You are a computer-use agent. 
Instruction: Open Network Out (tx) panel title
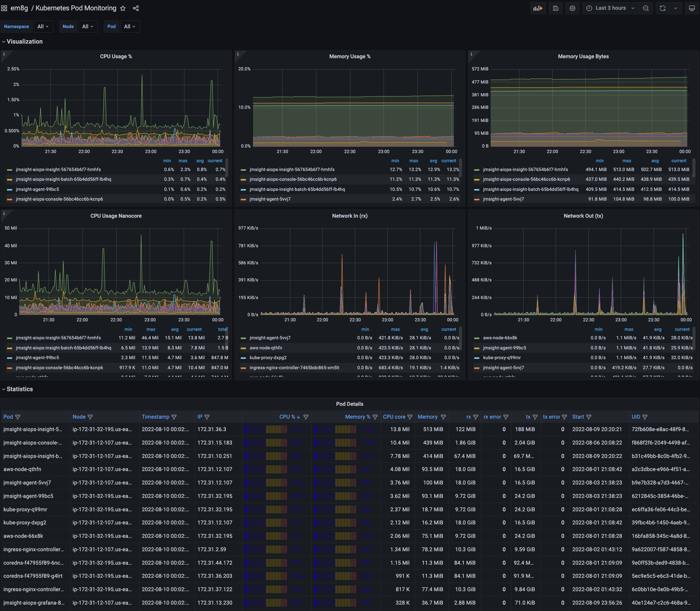pos(583,216)
